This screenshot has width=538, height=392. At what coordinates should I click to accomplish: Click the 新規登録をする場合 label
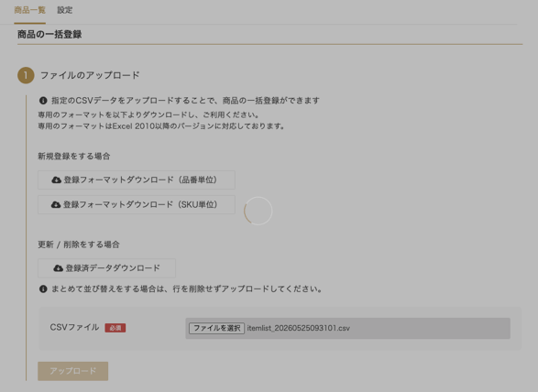(x=73, y=157)
